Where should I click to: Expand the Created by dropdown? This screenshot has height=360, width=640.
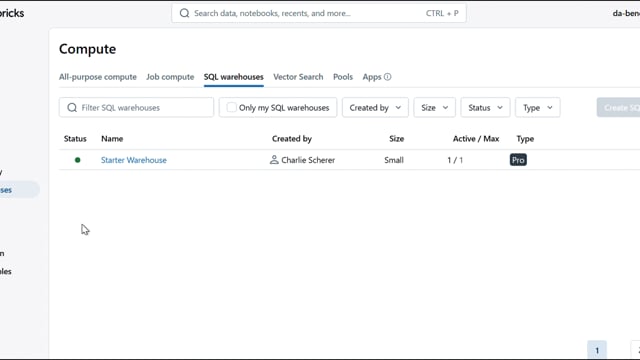point(375,108)
